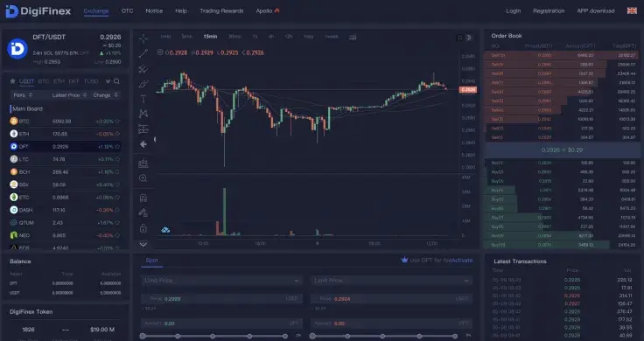The width and height of the screenshot is (644, 341).
Task: Toggle the magnet mode icon
Action: click(x=143, y=198)
